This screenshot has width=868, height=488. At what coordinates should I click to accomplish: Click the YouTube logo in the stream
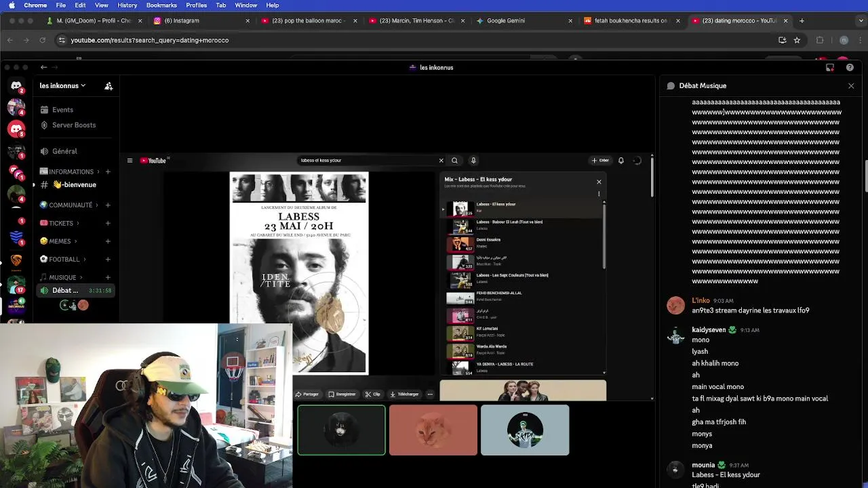[x=153, y=161]
